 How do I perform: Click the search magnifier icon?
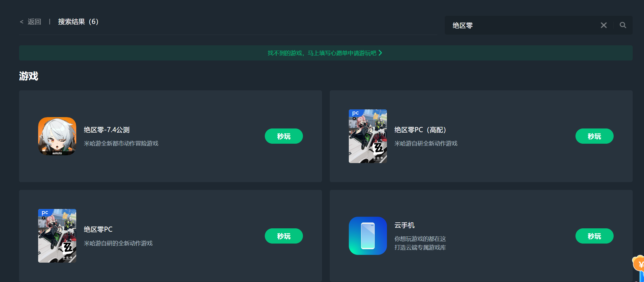pos(623,25)
